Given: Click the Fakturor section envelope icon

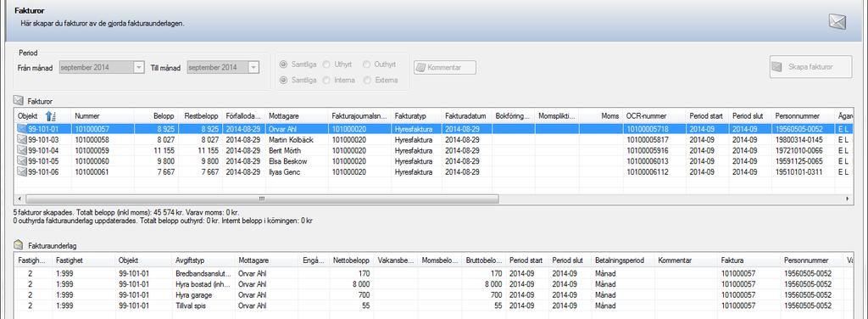Looking at the screenshot, I should (19, 101).
